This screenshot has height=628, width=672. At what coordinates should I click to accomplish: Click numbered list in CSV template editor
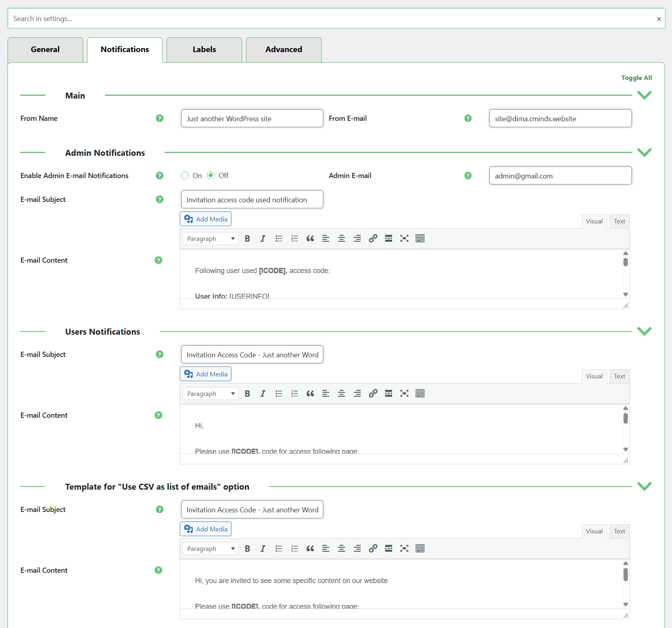(x=294, y=549)
